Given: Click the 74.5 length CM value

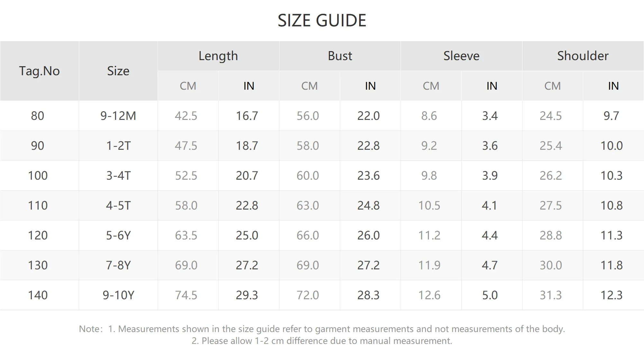Looking at the screenshot, I should 186,295.
